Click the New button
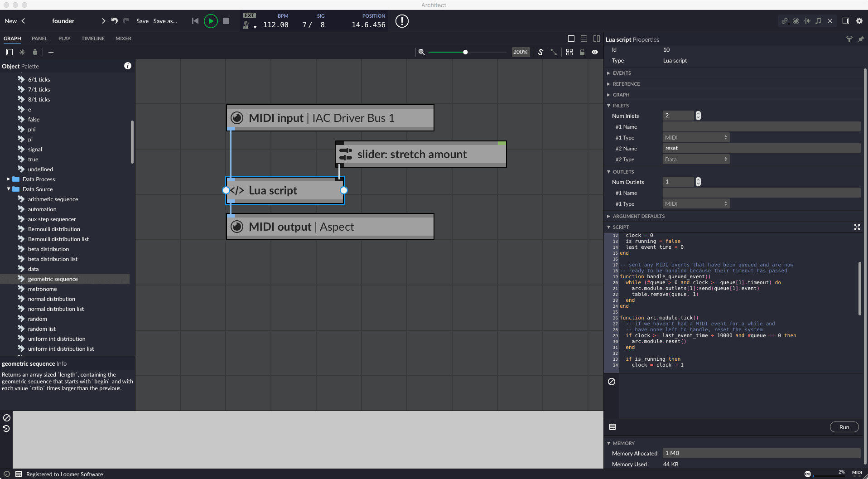Screen dimensions: 868x479 10,21
